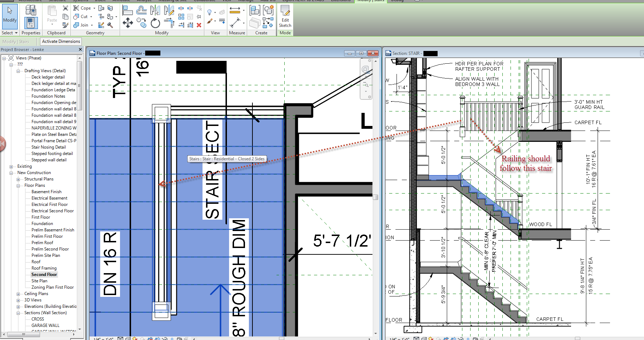This screenshot has width=644, height=340.
Task: Open the Cut geometry dropdown arrow
Action: coord(91,17)
